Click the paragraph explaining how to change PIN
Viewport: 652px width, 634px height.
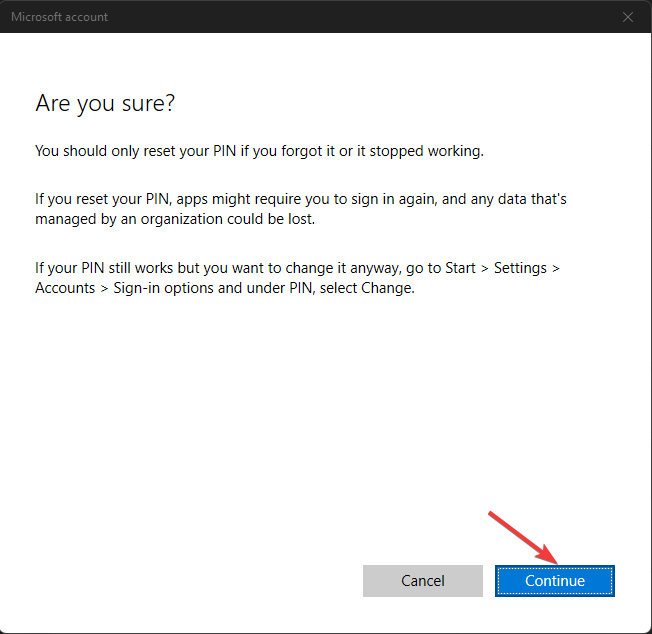297,278
